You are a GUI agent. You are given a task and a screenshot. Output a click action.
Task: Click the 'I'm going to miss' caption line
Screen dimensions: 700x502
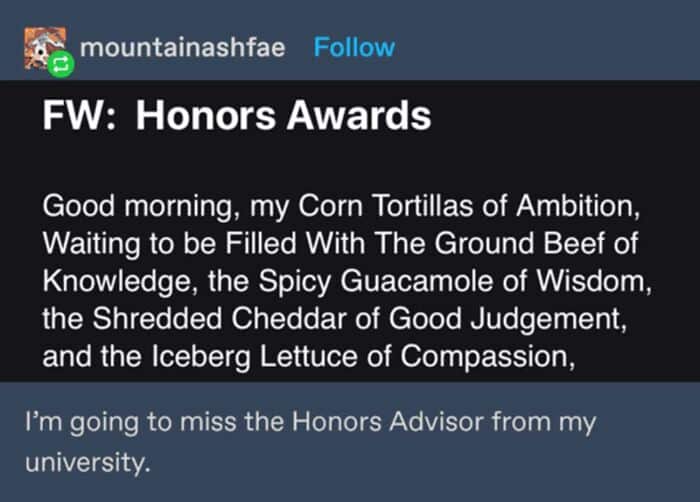pyautogui.click(x=311, y=423)
